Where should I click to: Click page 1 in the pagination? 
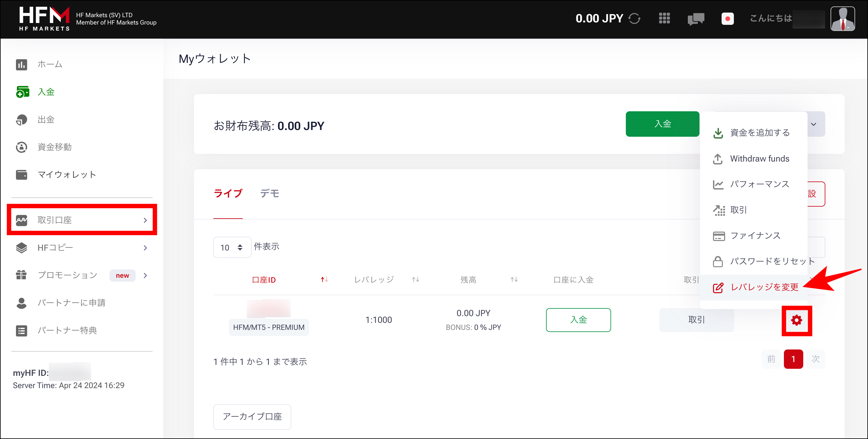(x=793, y=359)
